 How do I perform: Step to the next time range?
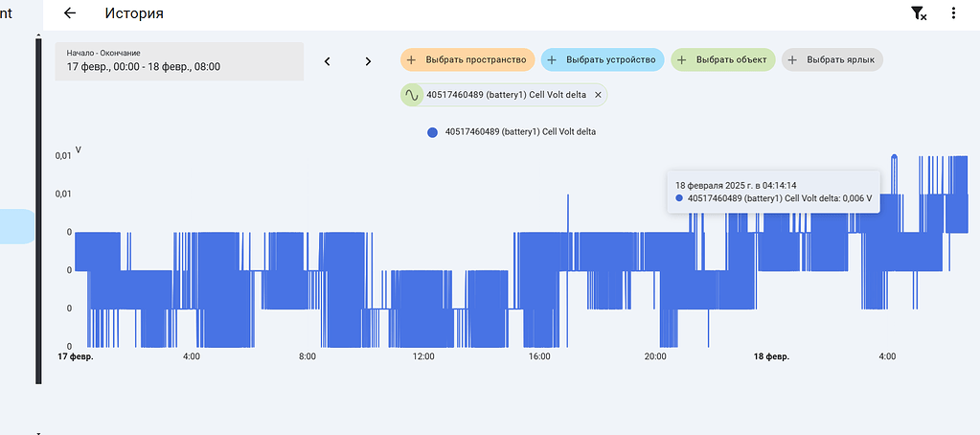tap(368, 61)
